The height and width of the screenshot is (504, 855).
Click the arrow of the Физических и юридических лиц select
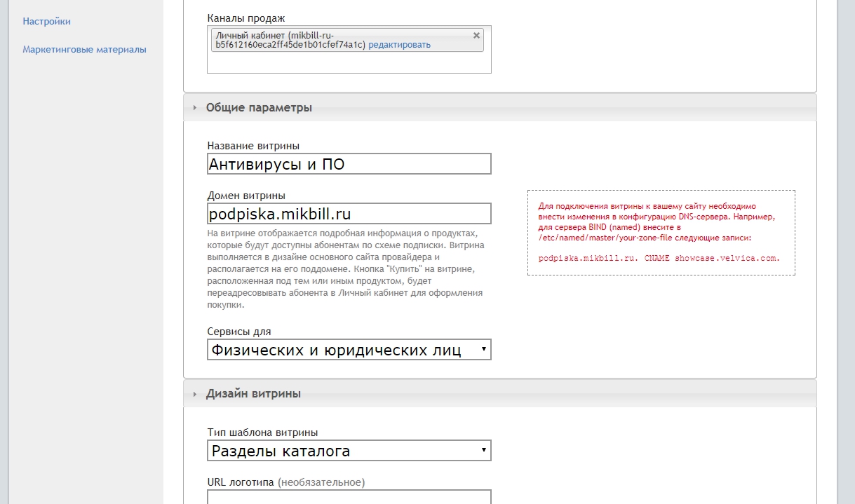pyautogui.click(x=483, y=349)
